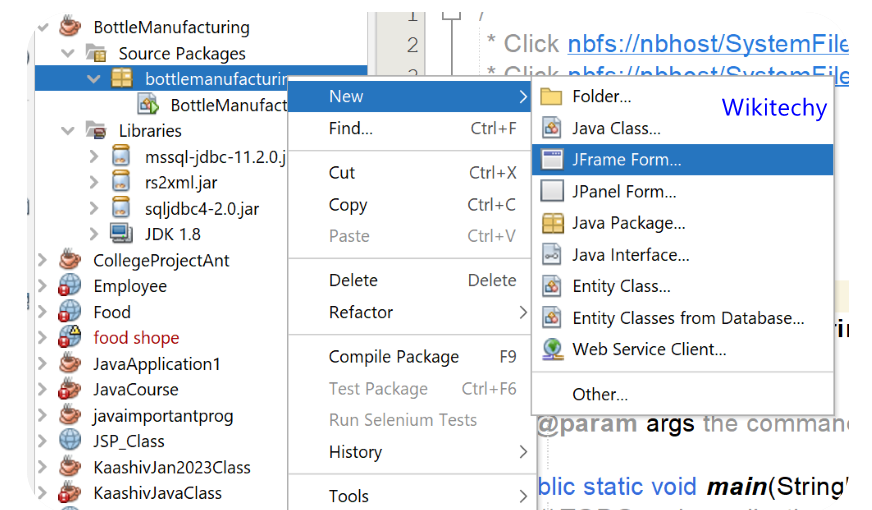Image resolution: width=872 pixels, height=510 pixels.
Task: Click the Web Service Client globe icon
Action: 552,349
